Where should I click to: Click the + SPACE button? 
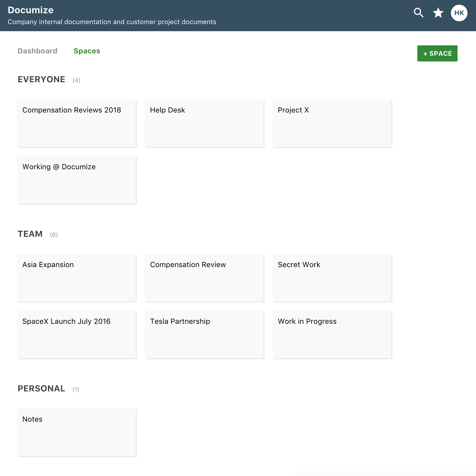pos(437,53)
